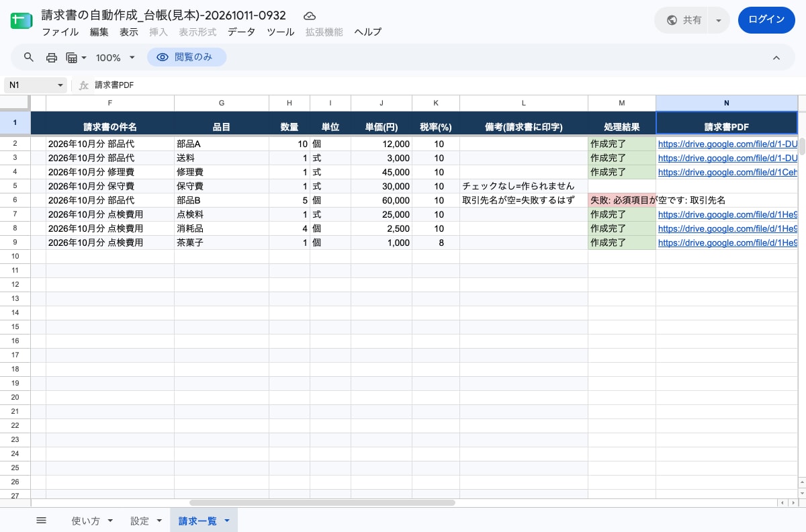806x532 pixels.
Task: Click the 失敗: 必須項目が空です cell
Action: [622, 200]
